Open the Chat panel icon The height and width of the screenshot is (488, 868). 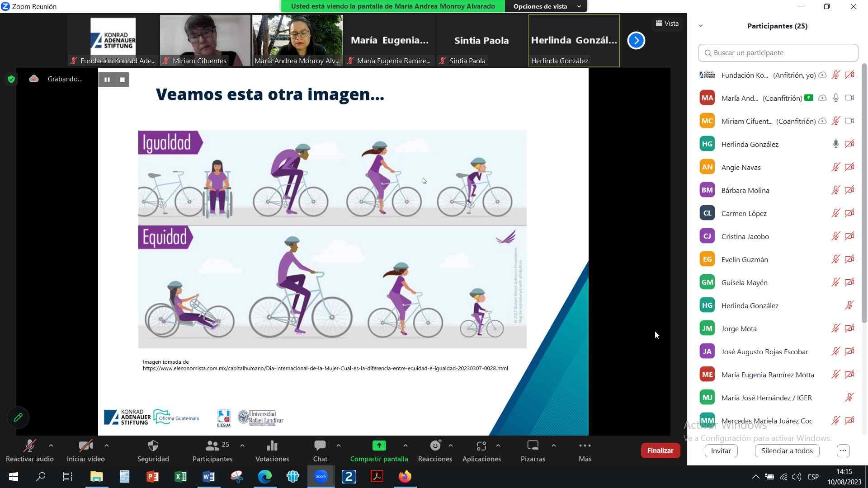pyautogui.click(x=320, y=446)
